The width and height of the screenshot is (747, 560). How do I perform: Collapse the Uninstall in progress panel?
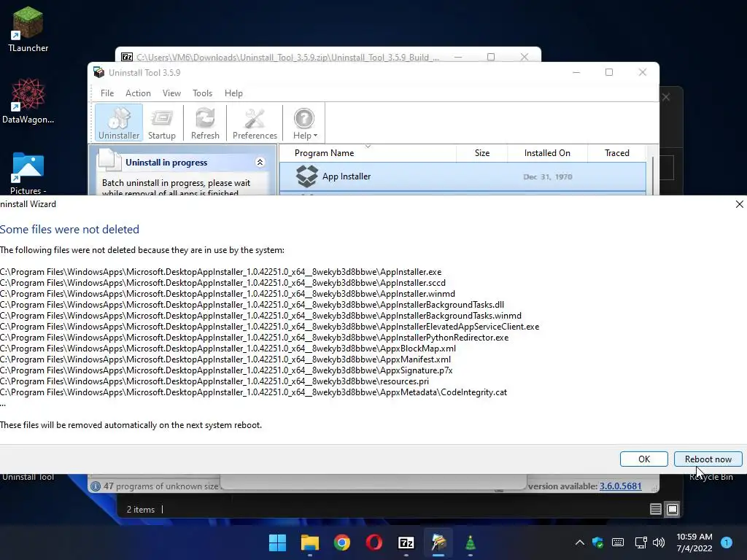coord(260,163)
